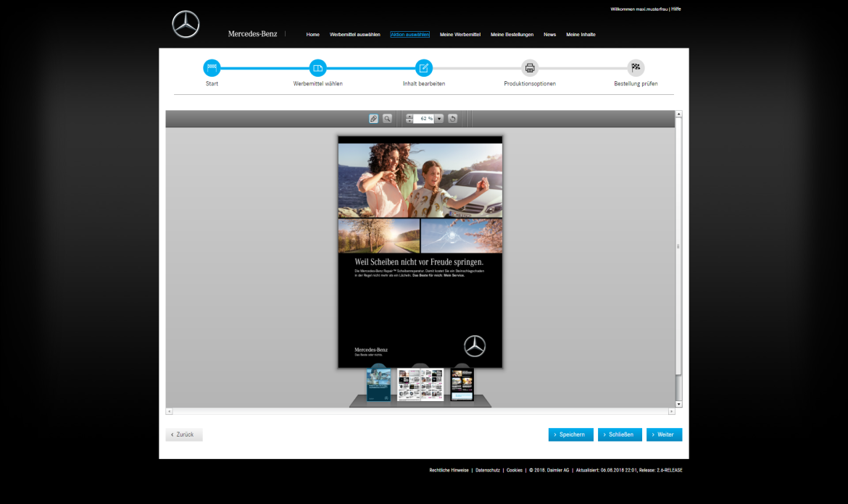Image resolution: width=848 pixels, height=504 pixels.
Task: Open Cookies footer link
Action: coord(515,471)
